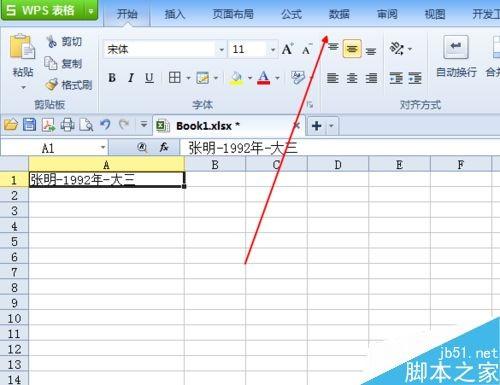Screen dimensions: 500x385
Task: Increase font size with large A
Action: click(x=287, y=49)
